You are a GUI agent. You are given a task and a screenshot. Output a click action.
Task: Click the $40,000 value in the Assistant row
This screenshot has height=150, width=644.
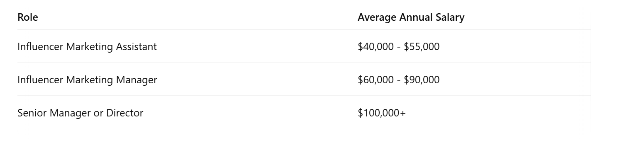[376, 46]
